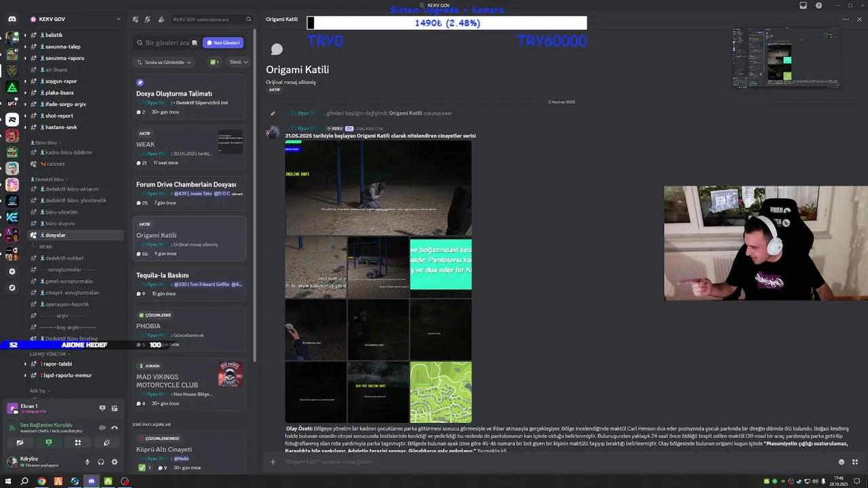Image resolution: width=868 pixels, height=488 pixels.
Task: Open Discord home direct messages icon
Action: (x=12, y=19)
